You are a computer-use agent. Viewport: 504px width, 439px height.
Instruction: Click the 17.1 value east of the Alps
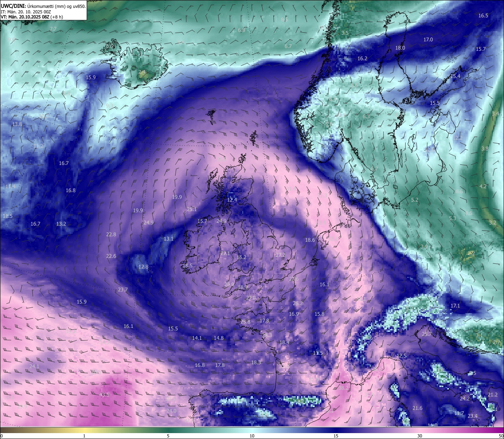pyautogui.click(x=455, y=306)
